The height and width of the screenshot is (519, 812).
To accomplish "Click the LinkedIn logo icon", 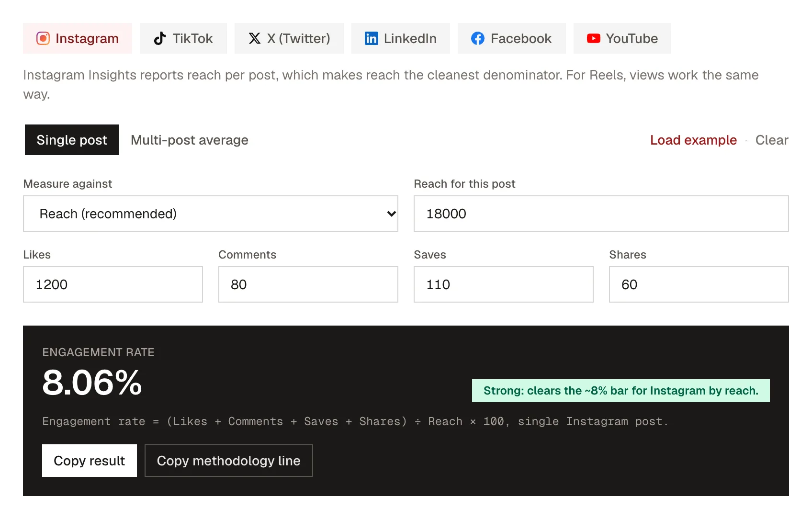I will click(x=372, y=38).
